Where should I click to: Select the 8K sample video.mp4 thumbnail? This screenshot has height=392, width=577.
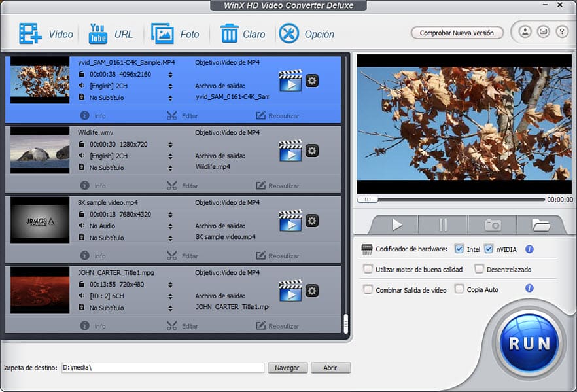click(40, 220)
